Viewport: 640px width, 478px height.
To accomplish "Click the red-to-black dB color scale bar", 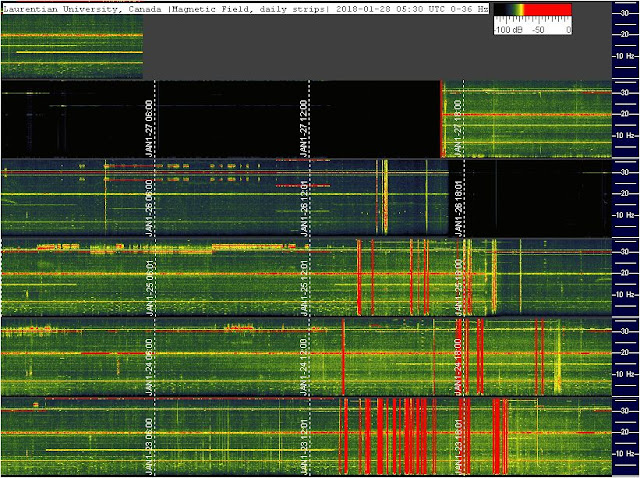I will click(533, 10).
